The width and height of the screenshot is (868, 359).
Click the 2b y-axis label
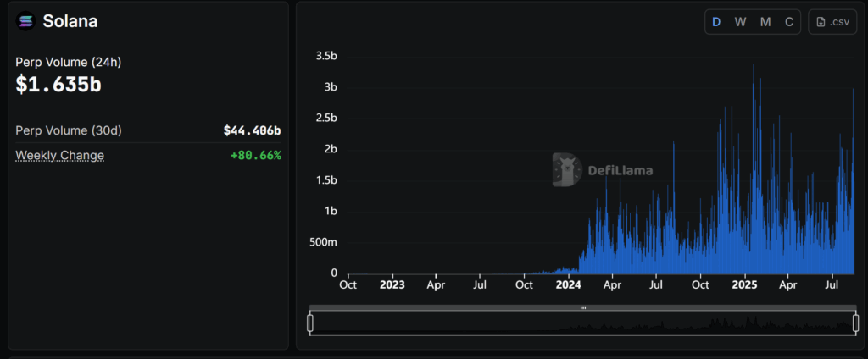(x=331, y=149)
